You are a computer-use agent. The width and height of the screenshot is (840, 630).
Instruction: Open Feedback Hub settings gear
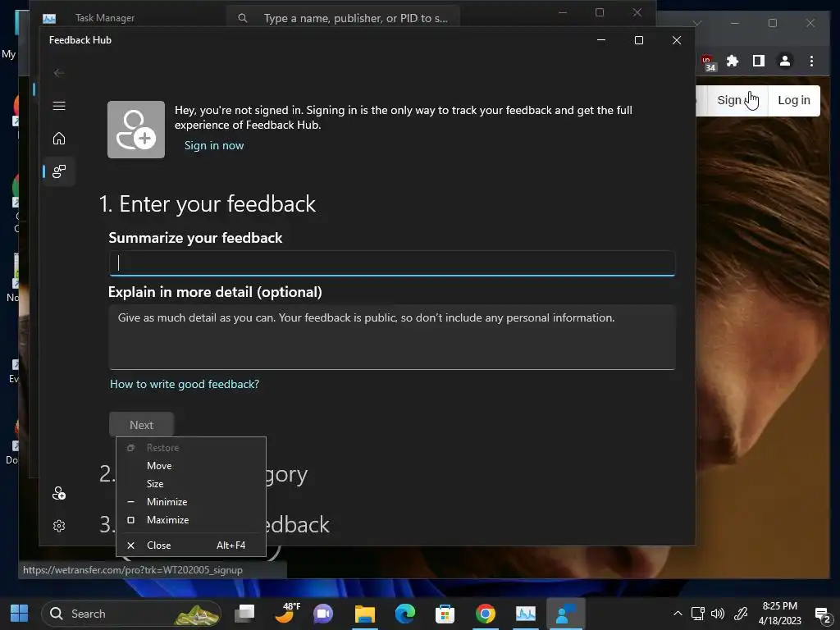[x=59, y=526]
